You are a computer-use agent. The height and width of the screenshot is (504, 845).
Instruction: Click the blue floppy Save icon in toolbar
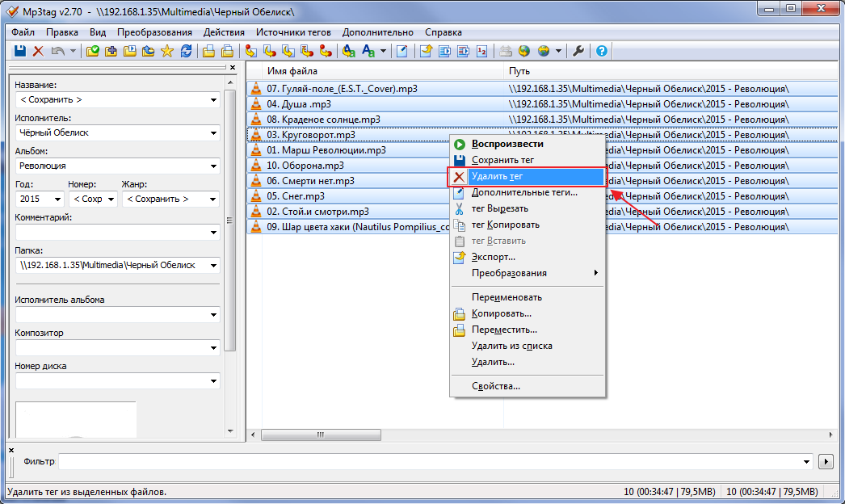[x=20, y=51]
